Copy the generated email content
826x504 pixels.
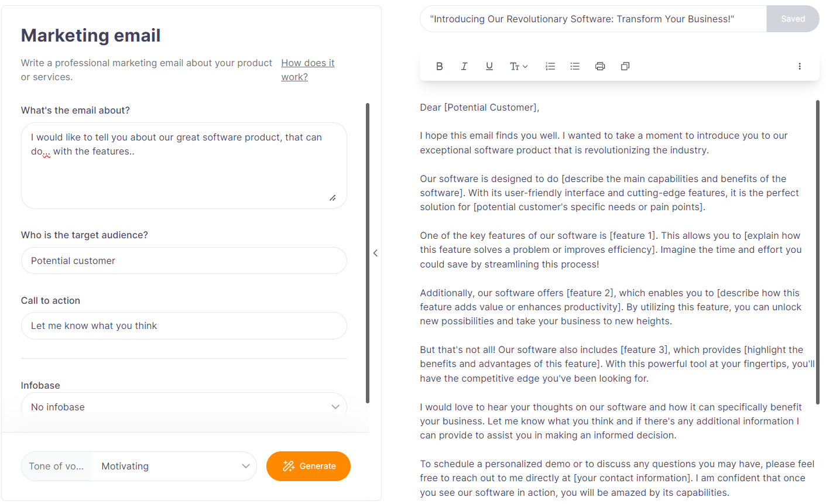pyautogui.click(x=625, y=66)
